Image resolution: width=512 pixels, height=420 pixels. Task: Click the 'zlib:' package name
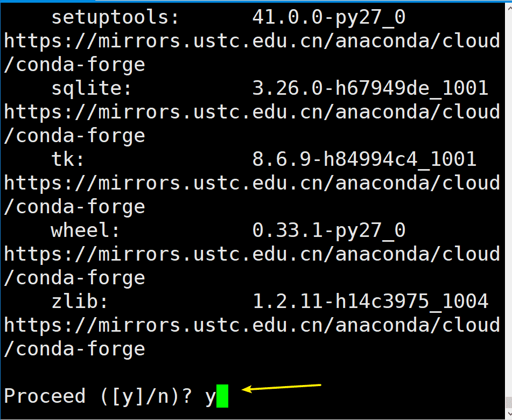[x=79, y=302]
